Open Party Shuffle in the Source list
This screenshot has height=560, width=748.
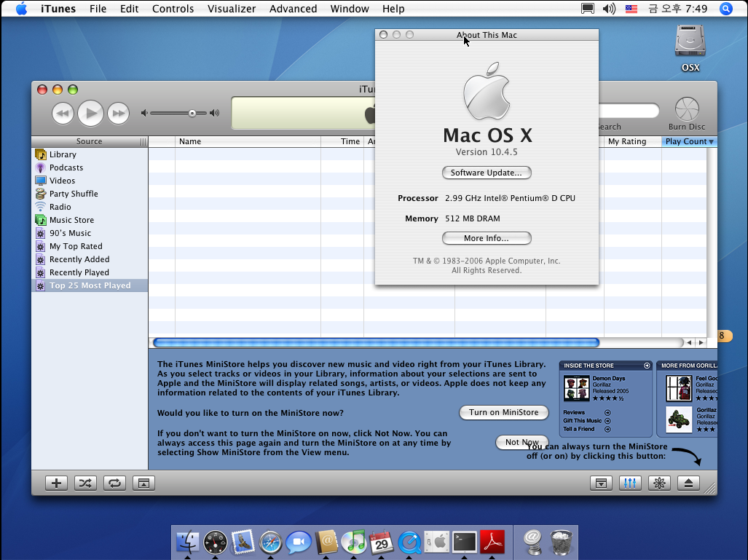click(x=90, y=194)
